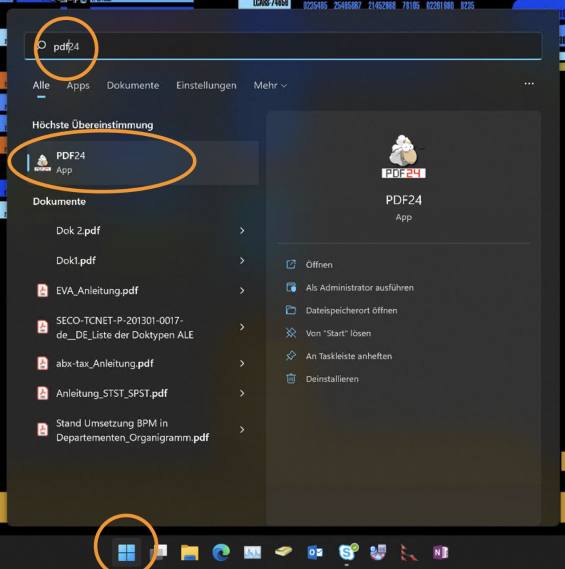Image resolution: width=565 pixels, height=569 pixels.
Task: Open the Windows Start button in taskbar
Action: pyautogui.click(x=126, y=552)
